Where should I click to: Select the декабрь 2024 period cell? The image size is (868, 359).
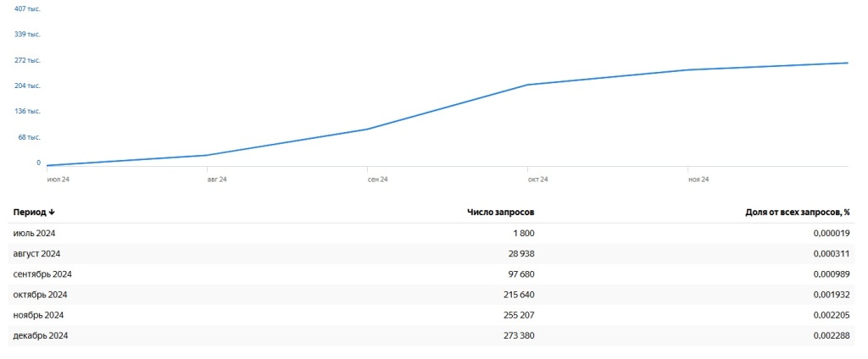(x=41, y=336)
